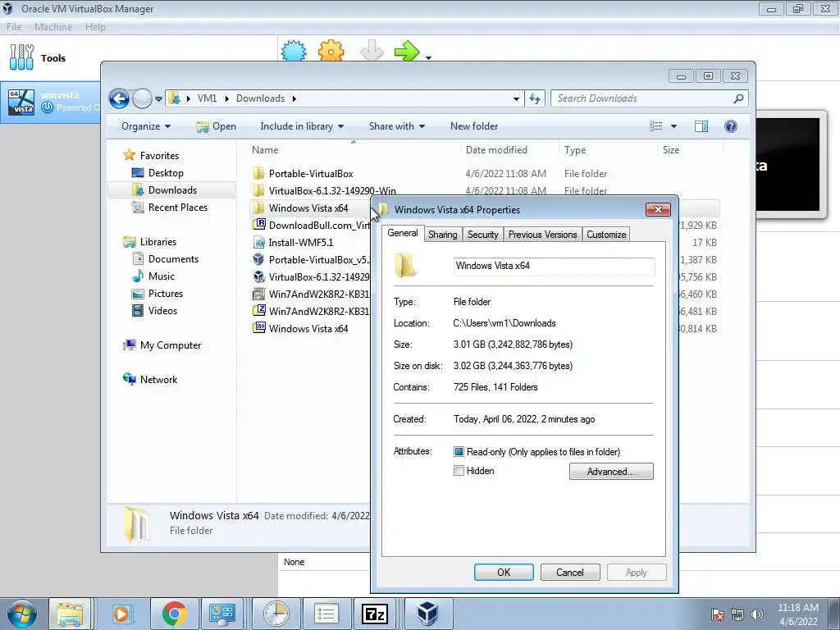Select VirtualBox-6.1.32-149290-Win folder
The width and height of the screenshot is (840, 630).
(332, 190)
